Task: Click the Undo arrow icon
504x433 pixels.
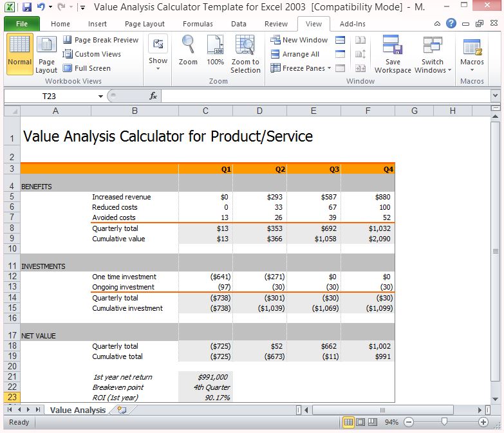Action: coord(41,6)
